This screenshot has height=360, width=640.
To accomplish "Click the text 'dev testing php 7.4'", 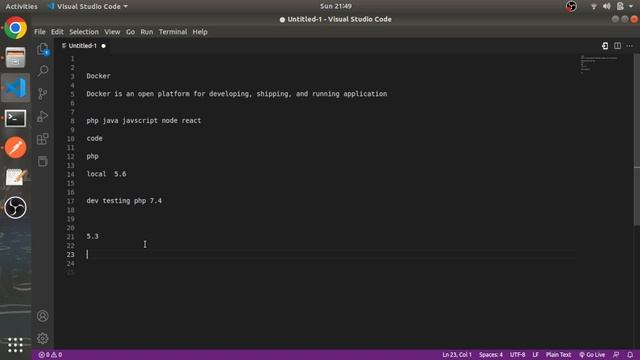I will [x=124, y=201].
